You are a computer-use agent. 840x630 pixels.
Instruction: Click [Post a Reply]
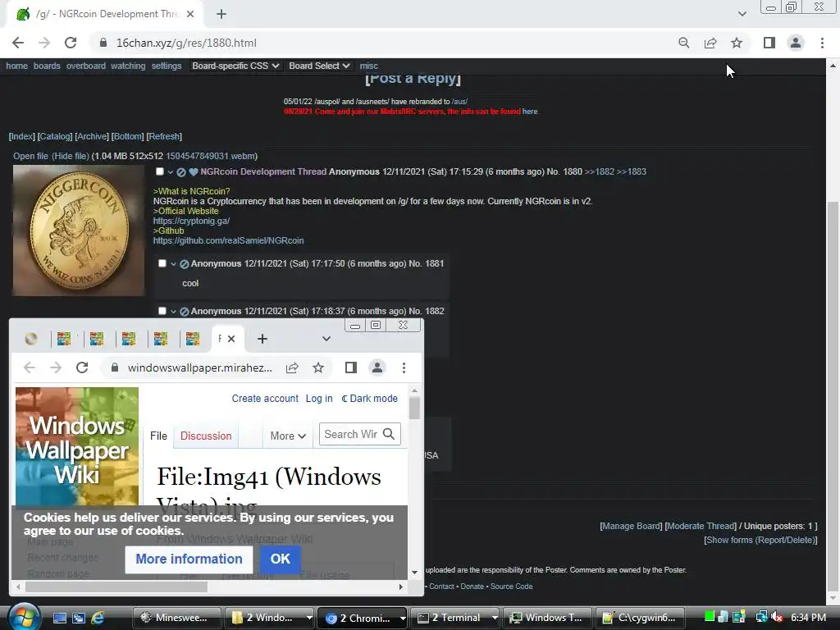point(413,78)
